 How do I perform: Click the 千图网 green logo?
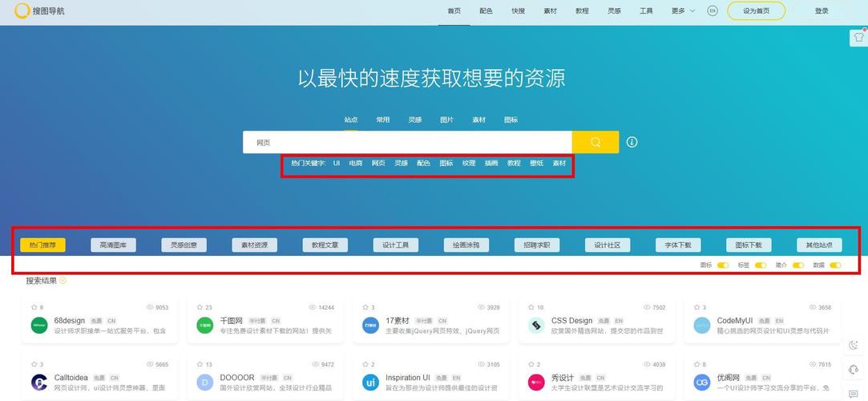205,325
